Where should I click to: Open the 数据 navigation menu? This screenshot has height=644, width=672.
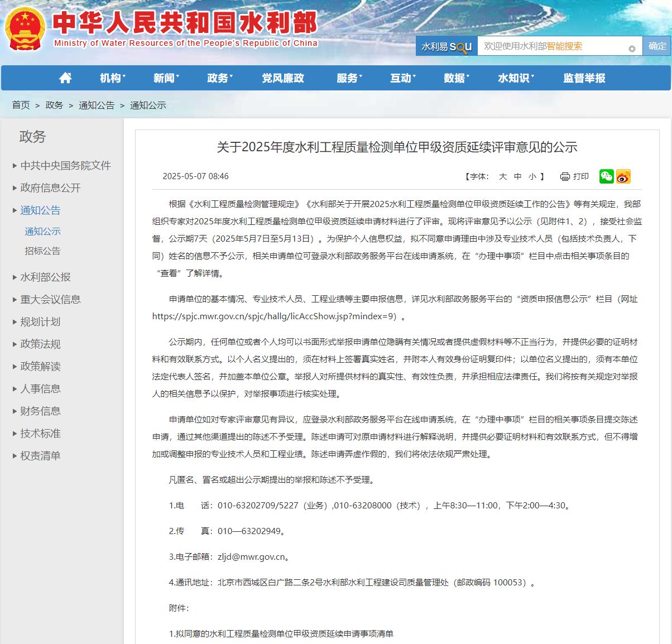click(x=457, y=78)
